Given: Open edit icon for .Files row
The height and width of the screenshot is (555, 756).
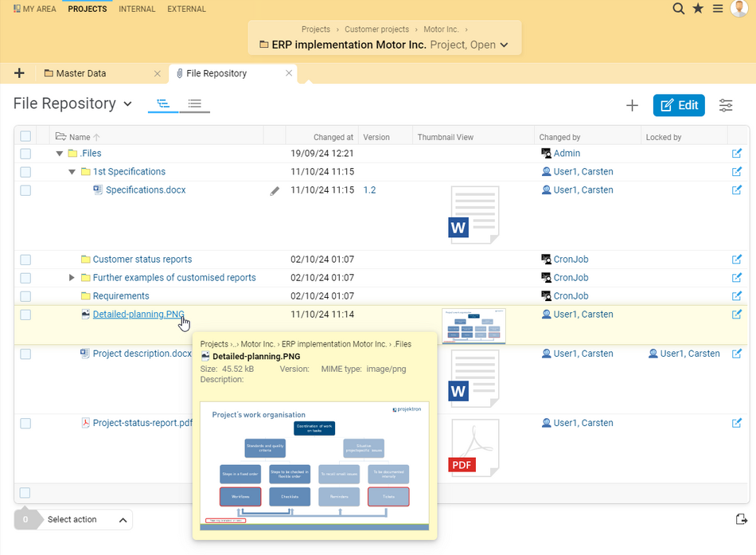Looking at the screenshot, I should pos(736,154).
